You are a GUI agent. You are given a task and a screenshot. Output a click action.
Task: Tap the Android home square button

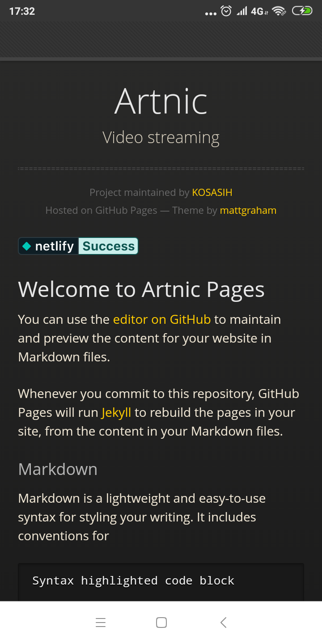point(161,622)
